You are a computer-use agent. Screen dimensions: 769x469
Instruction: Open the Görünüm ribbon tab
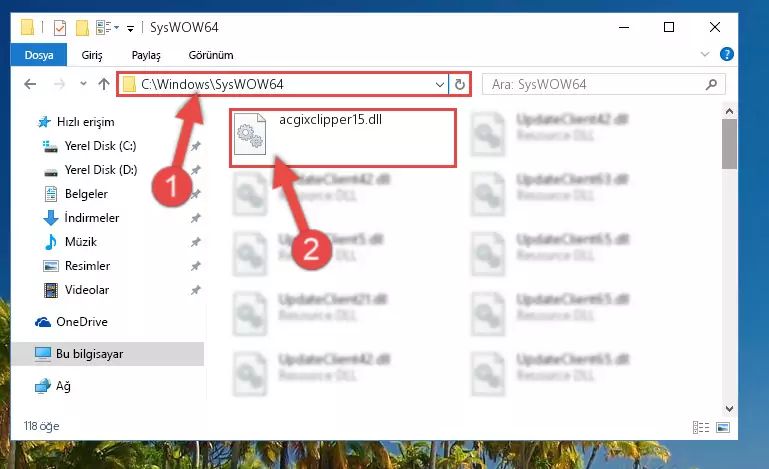point(211,55)
